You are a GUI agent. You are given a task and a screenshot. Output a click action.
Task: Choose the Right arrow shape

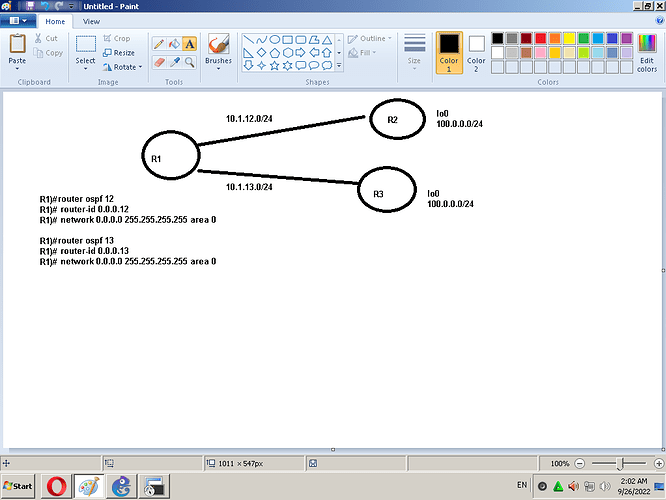coord(301,53)
